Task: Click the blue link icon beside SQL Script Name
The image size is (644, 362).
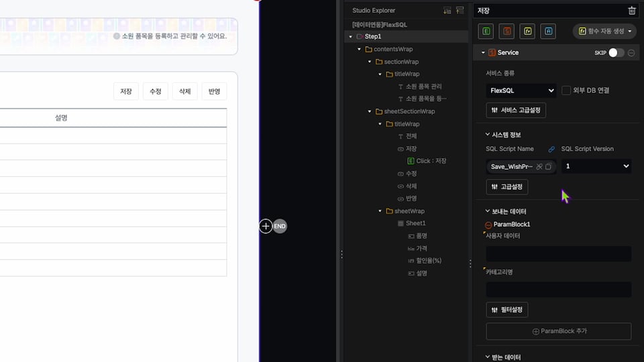Action: (551, 149)
